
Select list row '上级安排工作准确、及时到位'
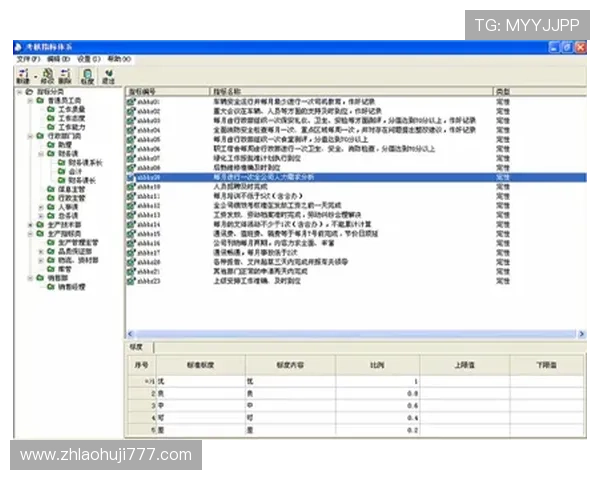pyautogui.click(x=356, y=281)
